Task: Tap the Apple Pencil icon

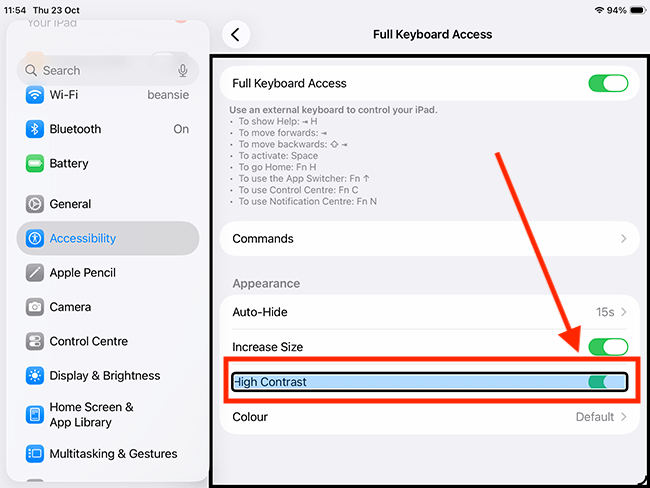Action: tap(35, 273)
